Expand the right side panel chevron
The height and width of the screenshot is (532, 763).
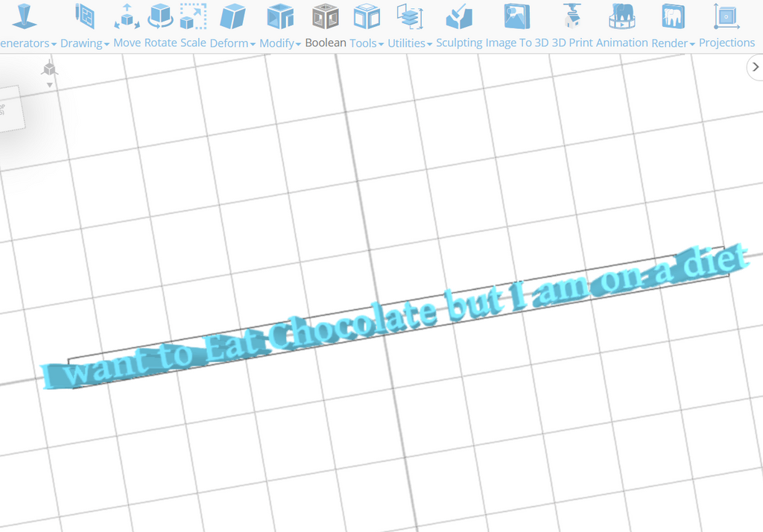(x=756, y=66)
